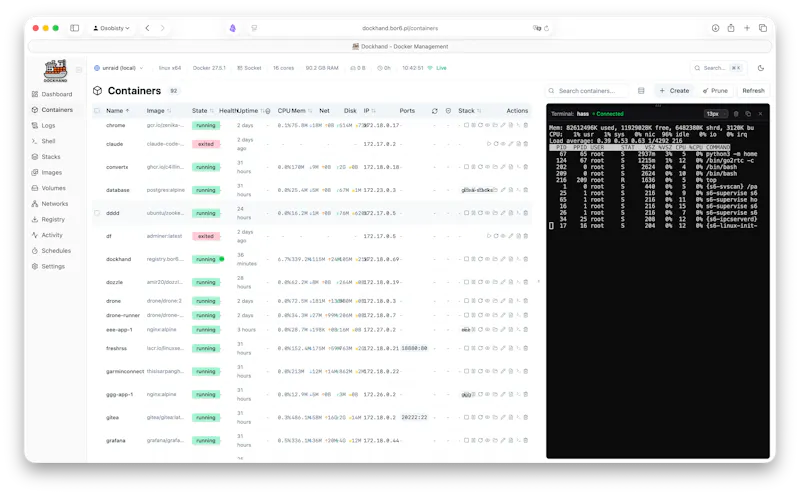Click the Refresh button

coord(753,90)
